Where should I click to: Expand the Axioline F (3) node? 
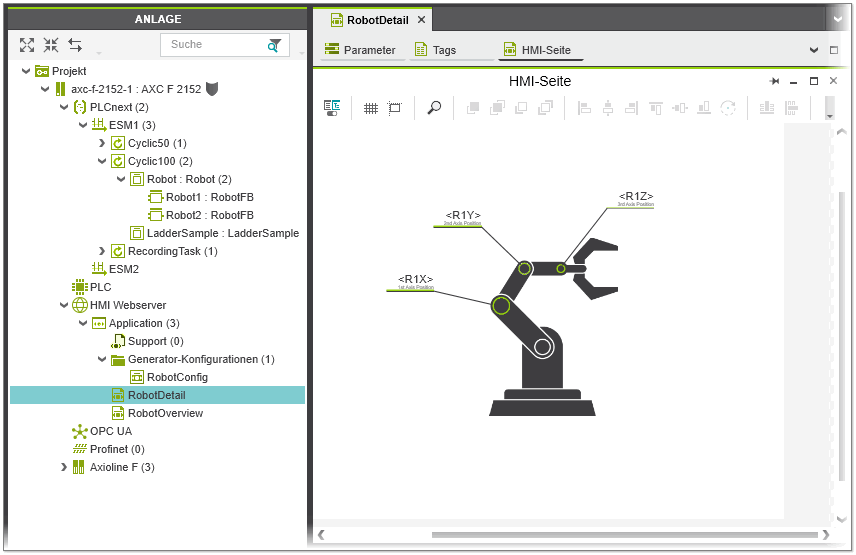click(x=64, y=467)
